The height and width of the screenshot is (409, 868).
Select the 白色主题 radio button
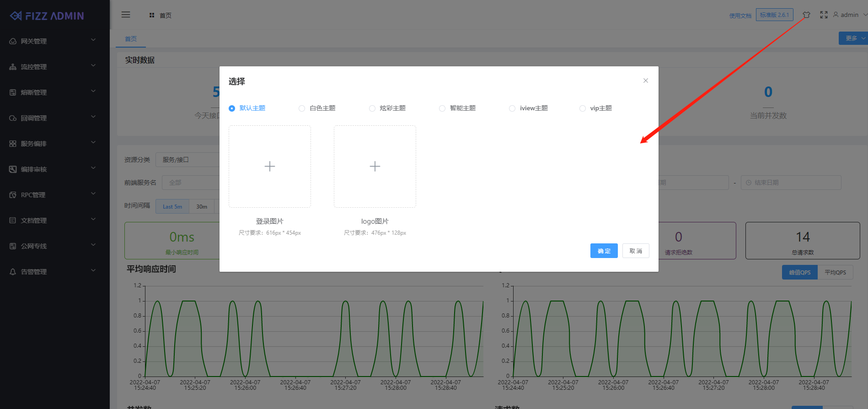302,108
